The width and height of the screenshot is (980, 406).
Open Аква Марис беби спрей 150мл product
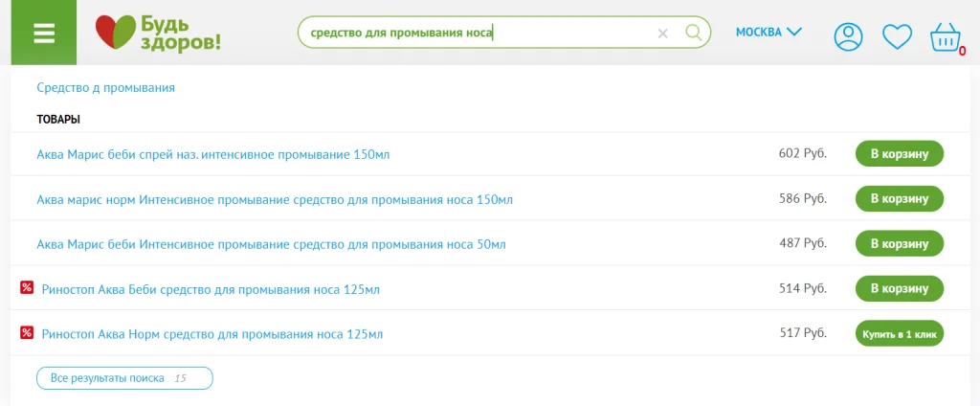pos(212,154)
